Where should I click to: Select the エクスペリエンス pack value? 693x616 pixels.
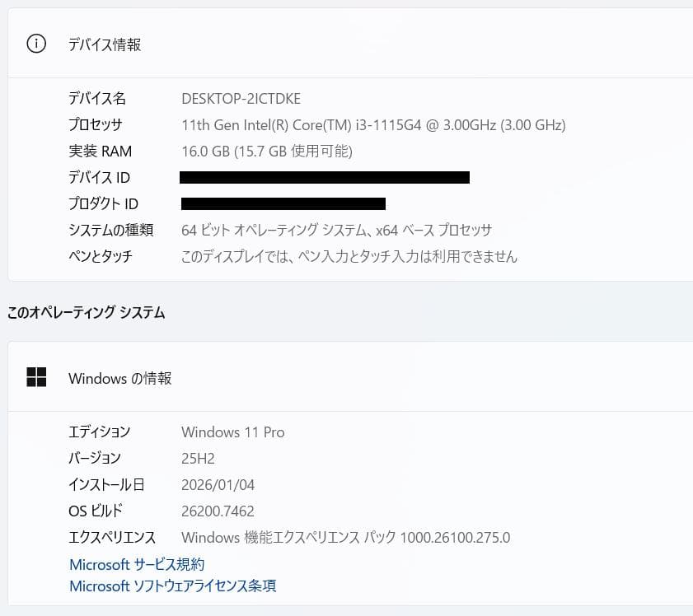tap(346, 537)
